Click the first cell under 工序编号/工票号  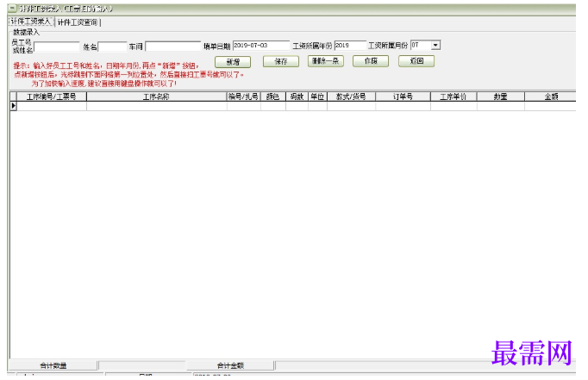click(52, 106)
